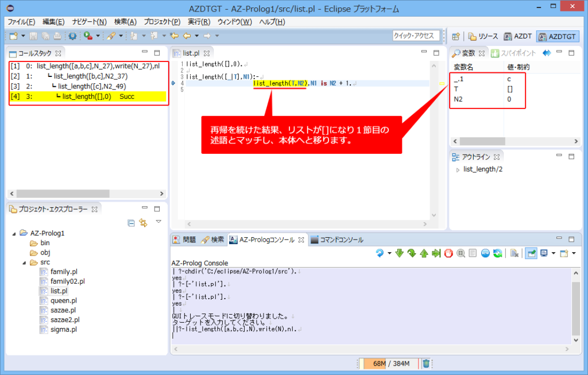588x375 pixels.
Task: Run the program with green Run toolbar icon
Action: point(87,35)
